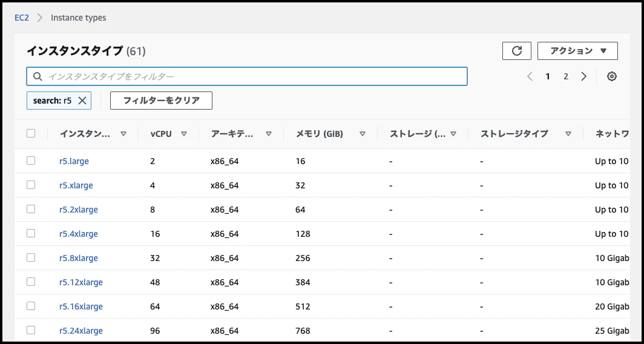Click the インスタンスタイプ (61) heading
This screenshot has width=644, height=344.
pyautogui.click(x=86, y=51)
